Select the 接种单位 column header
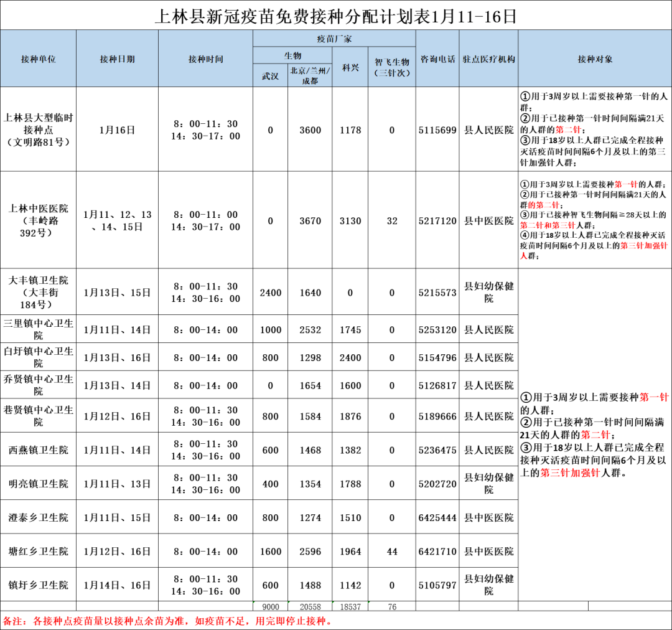The image size is (672, 630). click(x=38, y=59)
